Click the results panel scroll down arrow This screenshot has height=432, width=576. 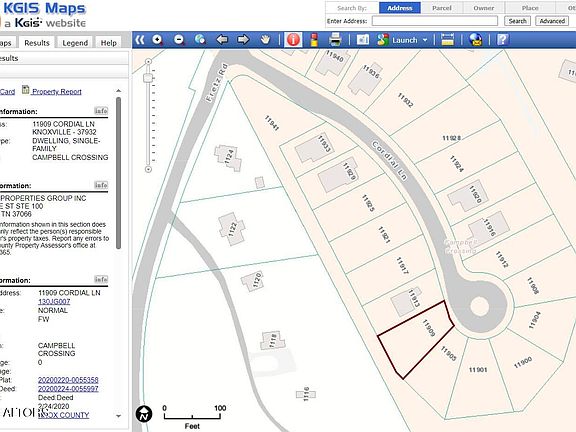118,416
